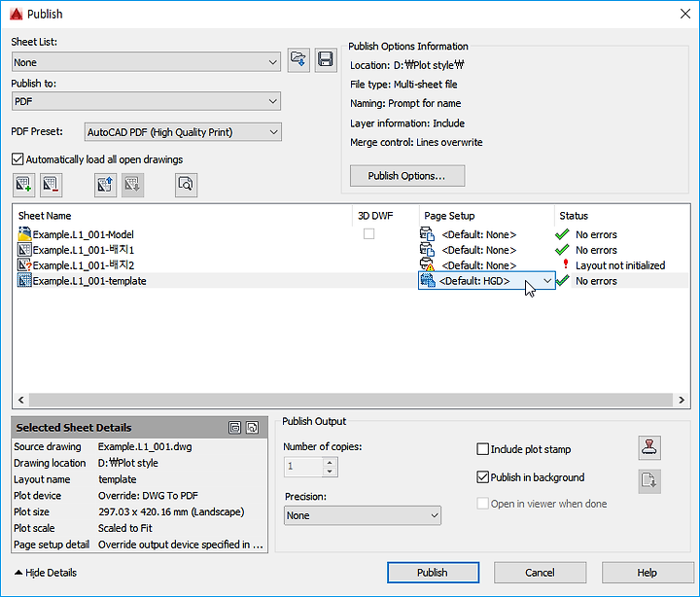Click Default: None page setup in 배치1 row
Viewport: 700px width, 597px height.
(479, 250)
